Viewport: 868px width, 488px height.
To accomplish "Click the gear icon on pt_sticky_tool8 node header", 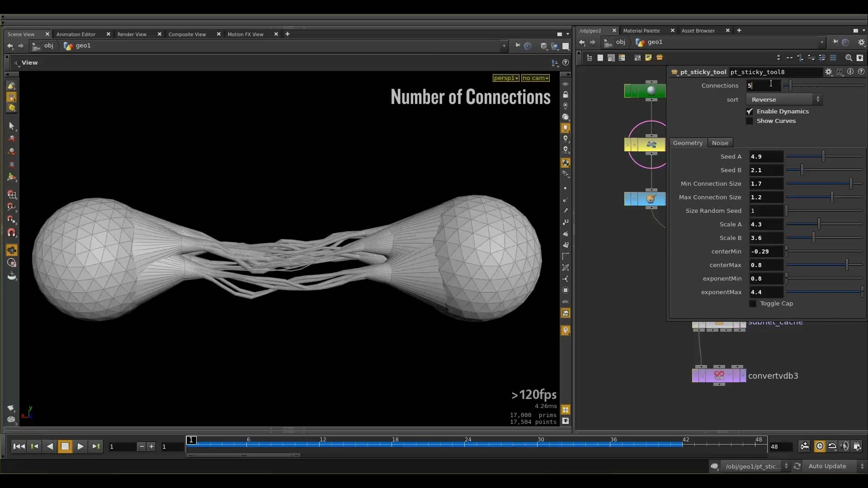I will (x=829, y=72).
